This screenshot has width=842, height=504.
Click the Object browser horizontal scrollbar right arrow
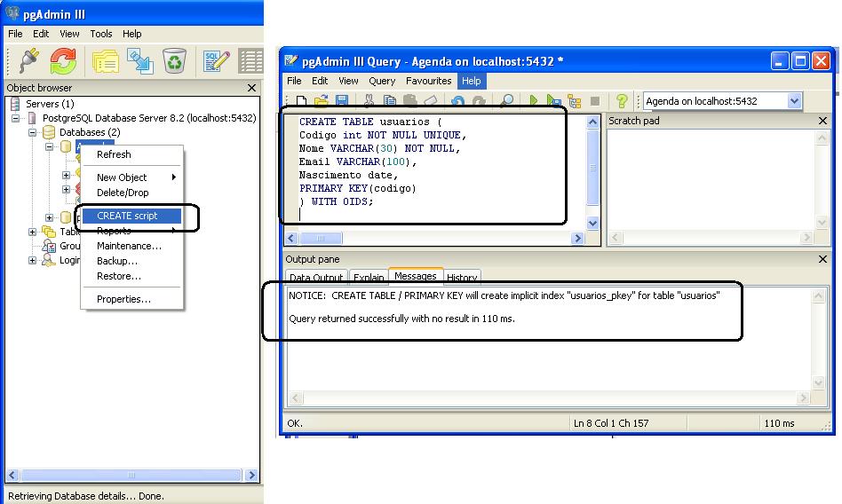point(251,475)
